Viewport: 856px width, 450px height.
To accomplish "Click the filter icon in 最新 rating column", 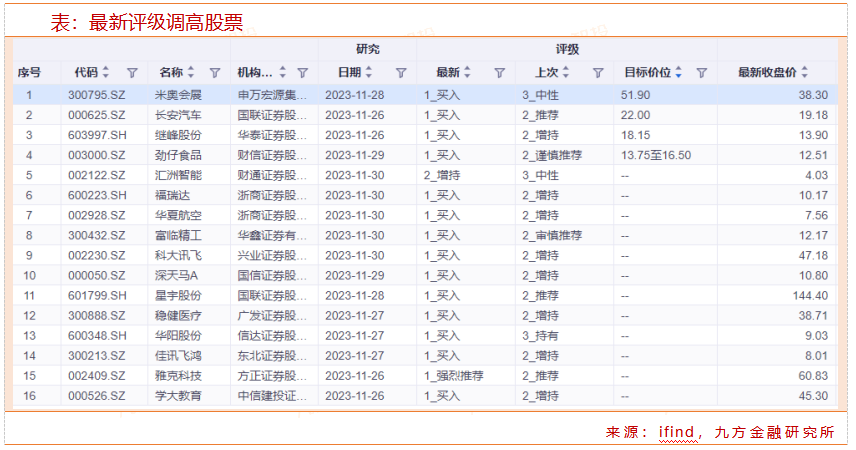I will coord(499,73).
